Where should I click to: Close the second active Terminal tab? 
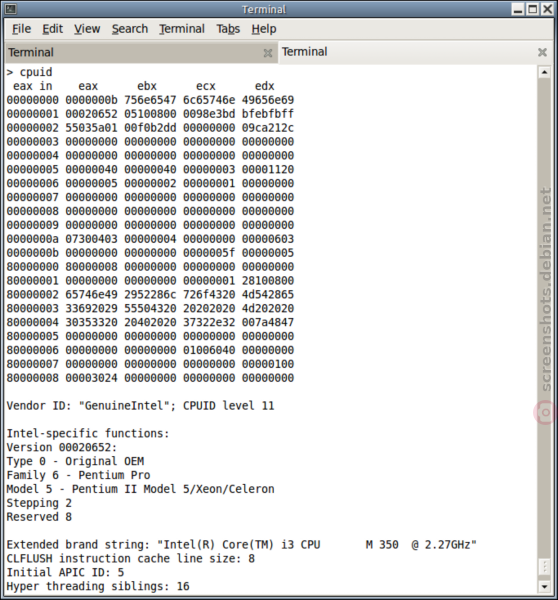(542, 52)
